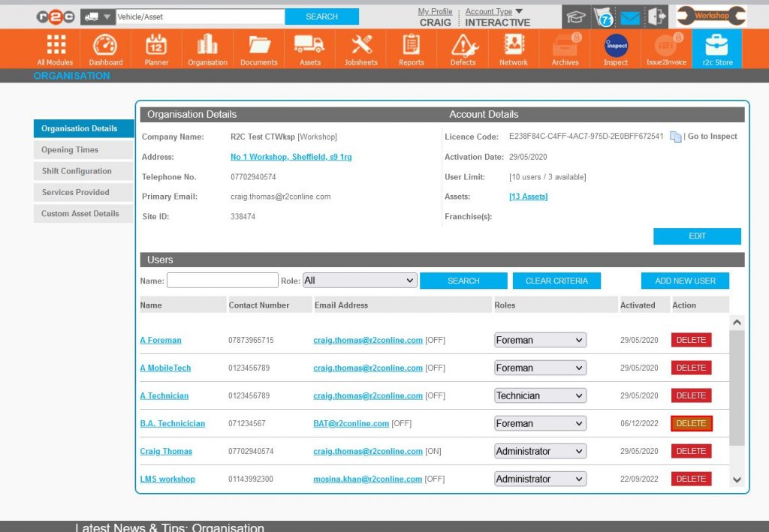Image resolution: width=769 pixels, height=532 pixels.
Task: Select the Jobsheets module
Action: (360, 48)
